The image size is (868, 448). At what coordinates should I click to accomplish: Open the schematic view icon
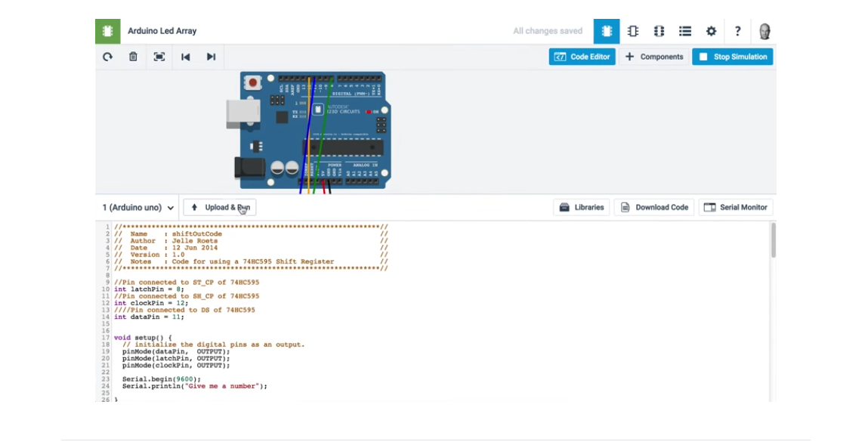pyautogui.click(x=633, y=31)
